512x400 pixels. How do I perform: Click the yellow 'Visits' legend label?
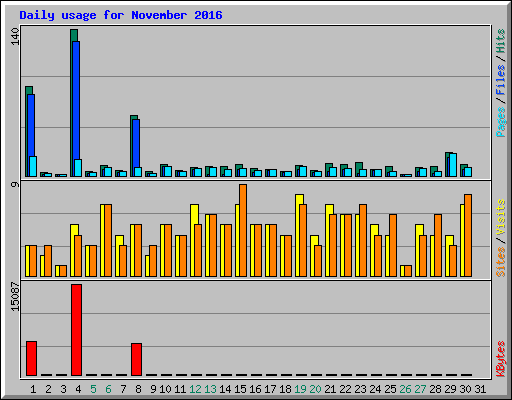[501, 217]
